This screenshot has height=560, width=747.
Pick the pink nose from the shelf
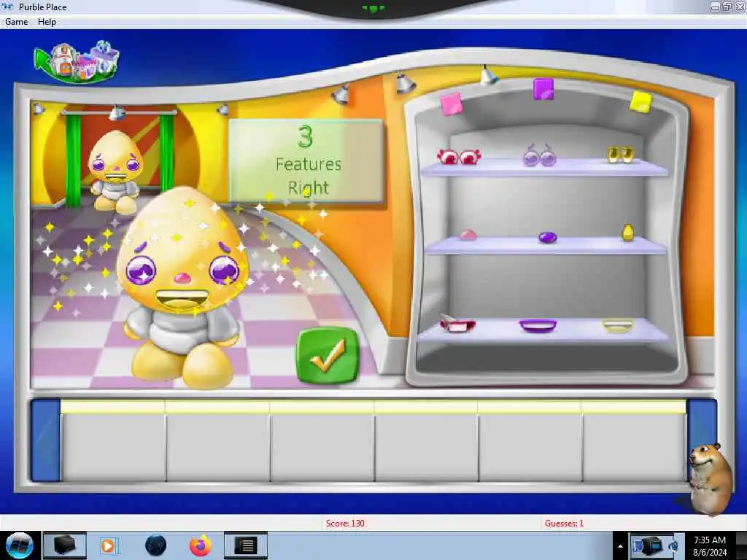click(x=468, y=235)
